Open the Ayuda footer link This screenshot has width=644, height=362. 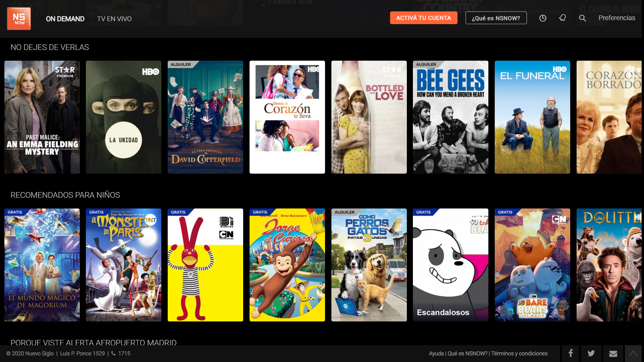436,353
